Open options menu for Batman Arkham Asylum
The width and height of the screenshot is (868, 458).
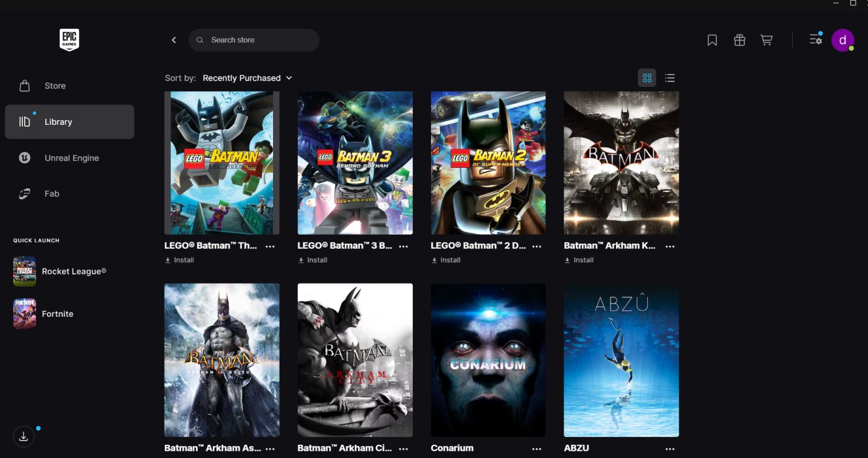click(270, 449)
